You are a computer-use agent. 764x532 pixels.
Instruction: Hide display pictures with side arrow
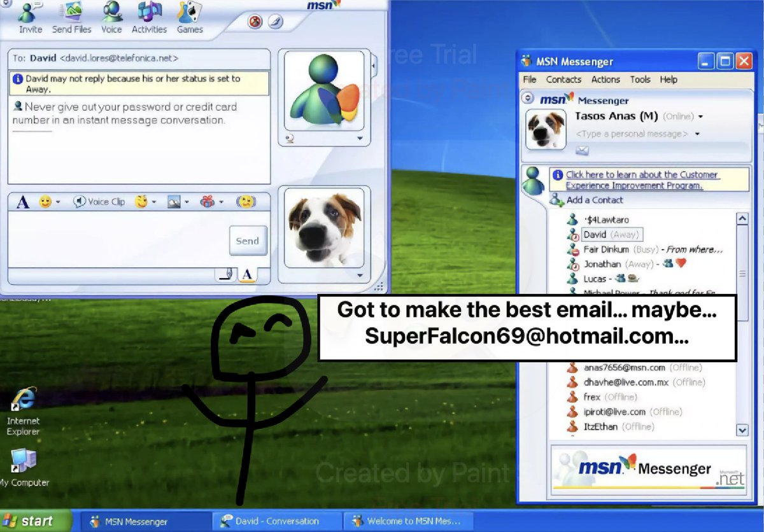pos(374,65)
